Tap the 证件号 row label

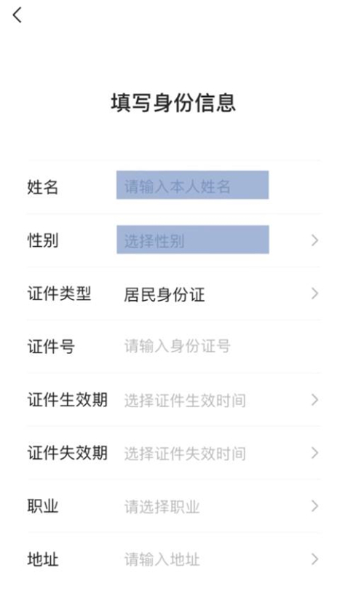coord(51,347)
